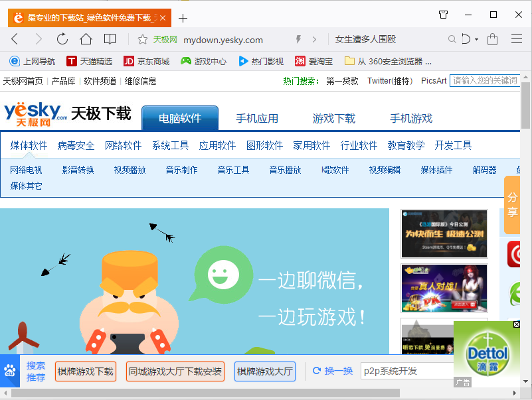Screen dimensions: 532x400
Task: Click the Baidu paw icon in bottom bar
Action: [x=10, y=371]
